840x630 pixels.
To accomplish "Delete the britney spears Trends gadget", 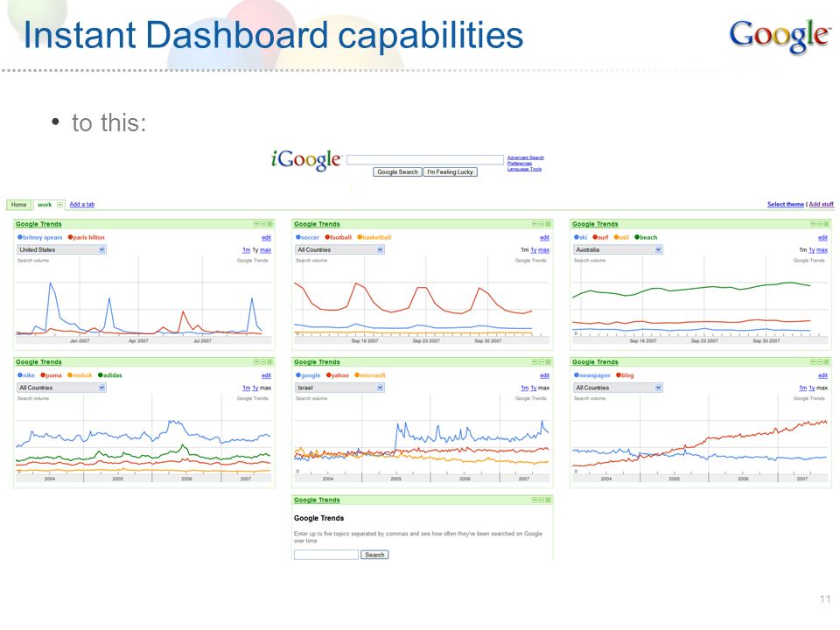I will [270, 224].
